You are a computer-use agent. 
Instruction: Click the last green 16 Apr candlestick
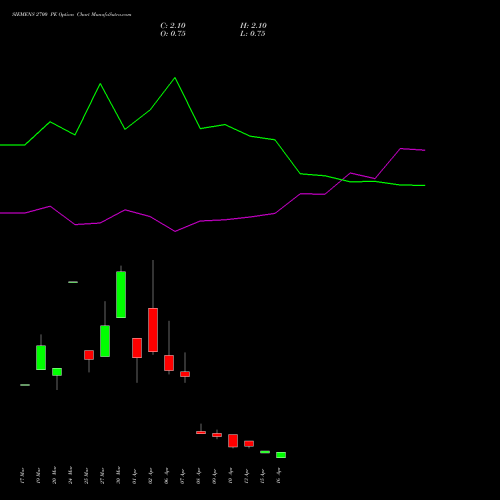pyautogui.click(x=281, y=455)
